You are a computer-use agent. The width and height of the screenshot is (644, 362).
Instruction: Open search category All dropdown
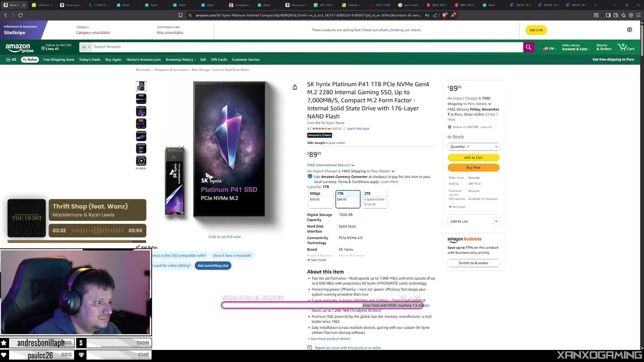(x=85, y=47)
